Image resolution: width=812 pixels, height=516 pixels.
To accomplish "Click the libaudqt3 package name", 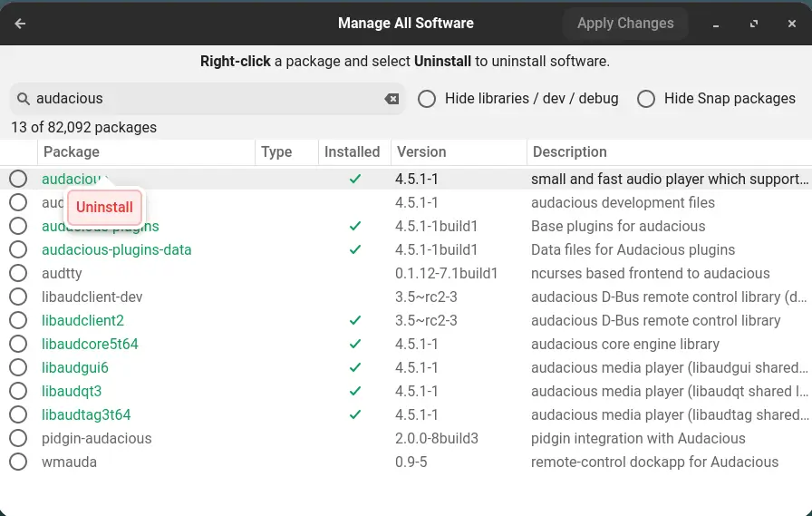I will click(72, 391).
